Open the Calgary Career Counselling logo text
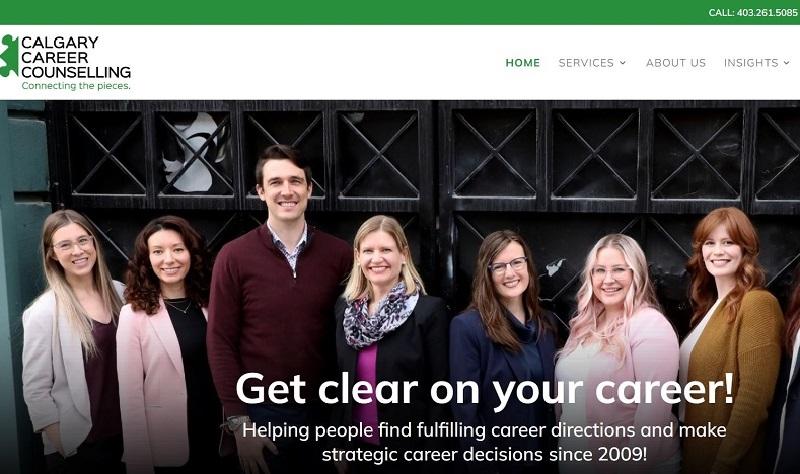This screenshot has height=474, width=800. click(76, 57)
